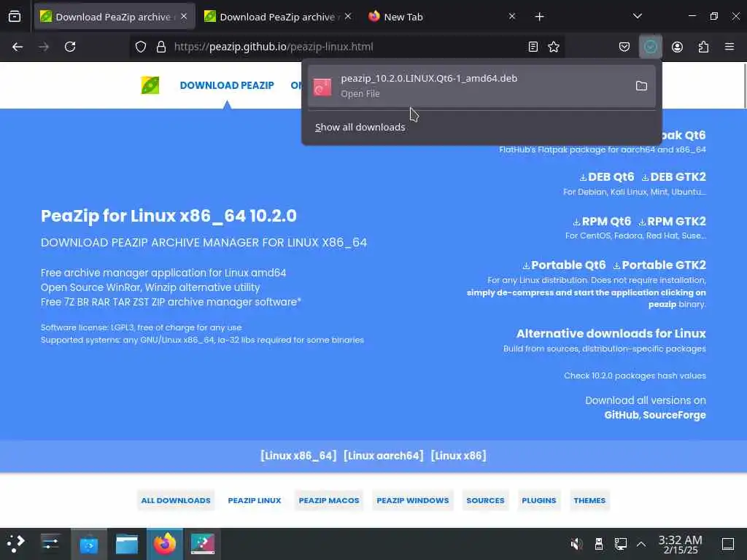Open the Firefox account menu
This screenshot has height=560, width=747.
(677, 47)
